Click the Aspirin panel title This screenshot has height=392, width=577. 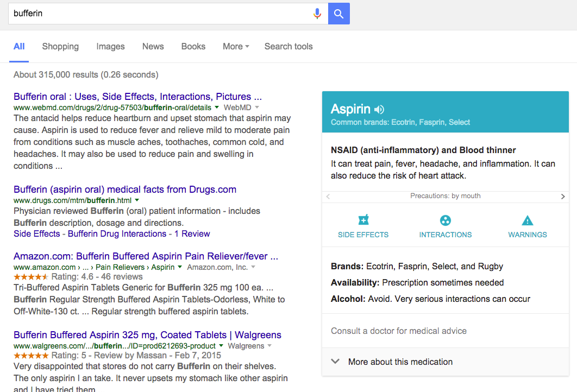click(x=350, y=109)
